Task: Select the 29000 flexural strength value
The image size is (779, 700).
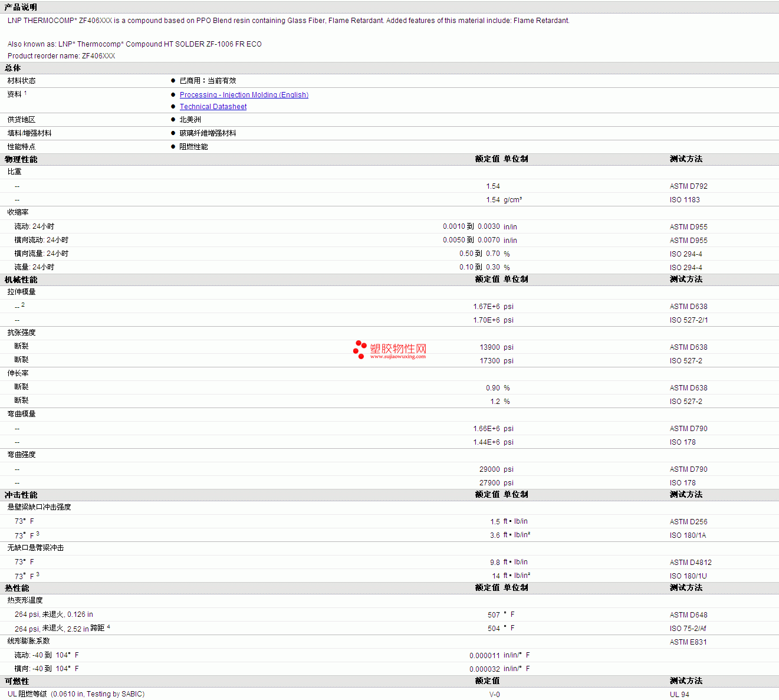Action: click(x=490, y=469)
